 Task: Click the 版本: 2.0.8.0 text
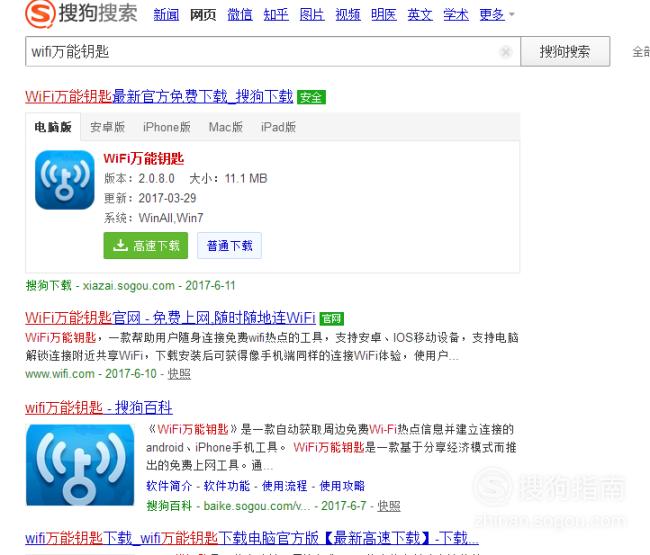click(139, 179)
